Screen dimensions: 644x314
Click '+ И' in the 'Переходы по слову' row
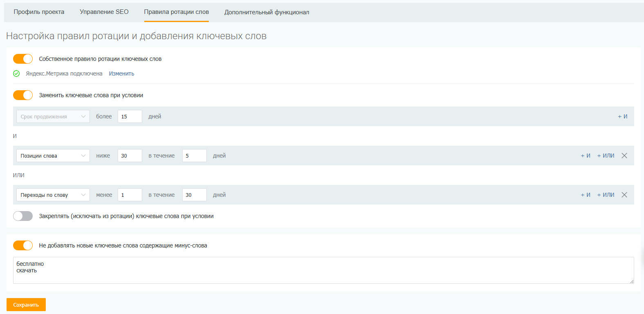[x=585, y=195]
